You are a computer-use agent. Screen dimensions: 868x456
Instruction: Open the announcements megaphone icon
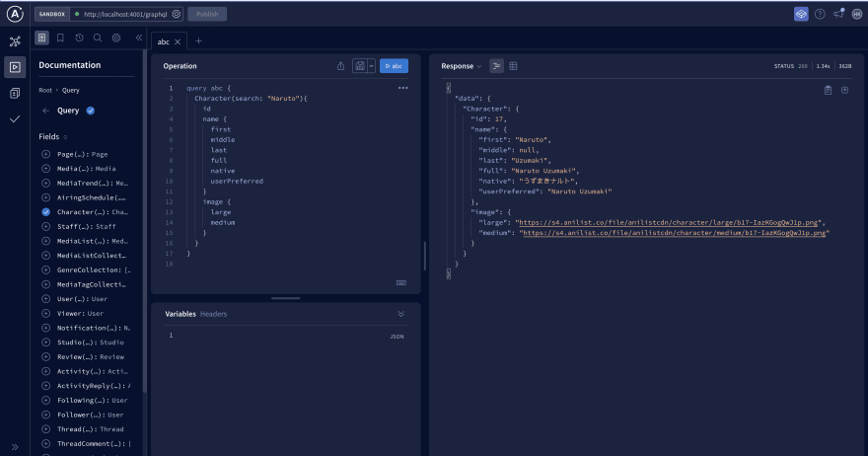point(838,13)
